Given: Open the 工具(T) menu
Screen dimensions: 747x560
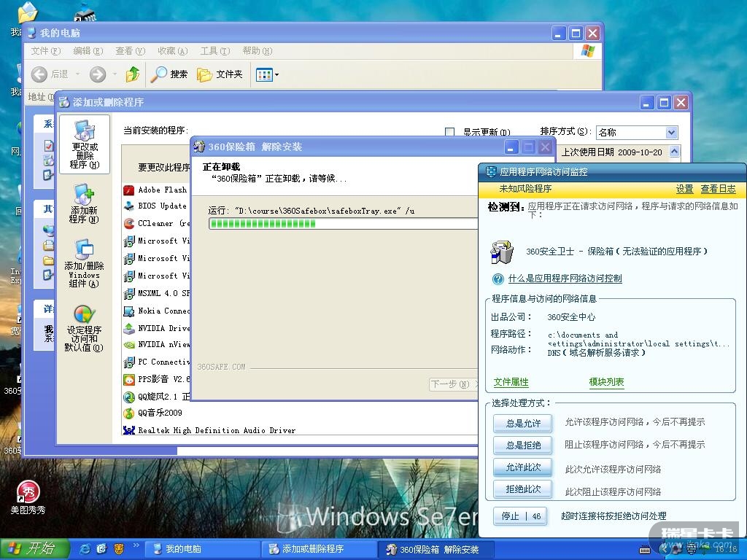Looking at the screenshot, I should pos(215,51).
